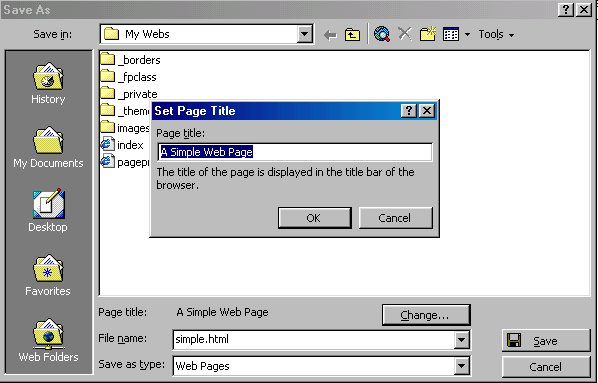Screen dimensions: 598x383
Task: Click OK in Set Page Title dialog
Action: (315, 218)
